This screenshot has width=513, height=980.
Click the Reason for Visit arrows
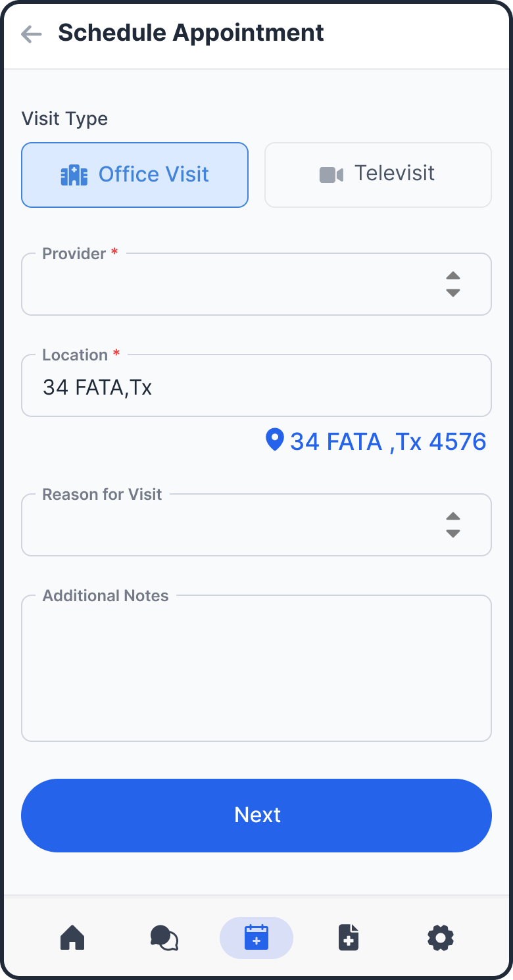452,525
